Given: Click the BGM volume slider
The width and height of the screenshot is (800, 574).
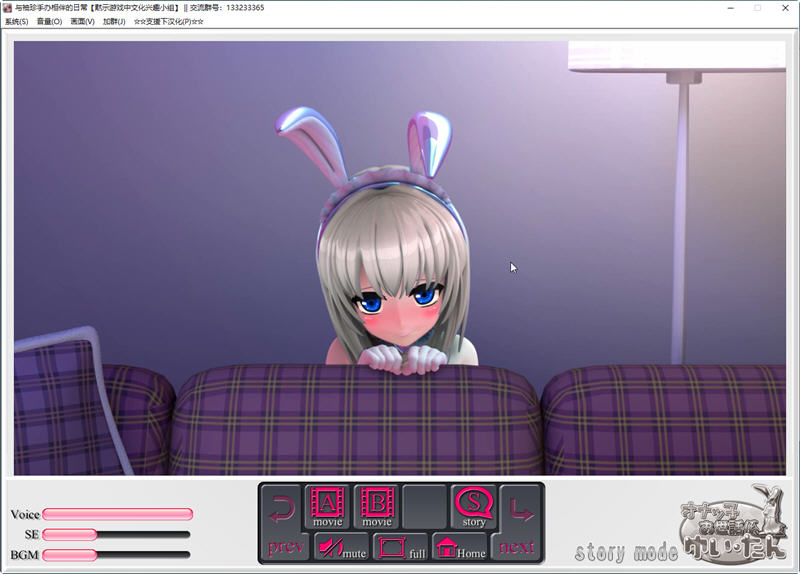Looking at the screenshot, I should point(117,554).
